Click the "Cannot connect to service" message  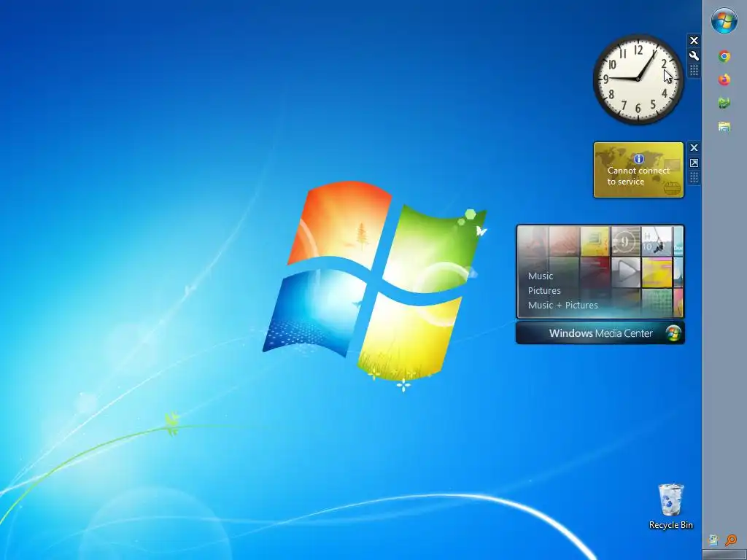click(x=638, y=176)
